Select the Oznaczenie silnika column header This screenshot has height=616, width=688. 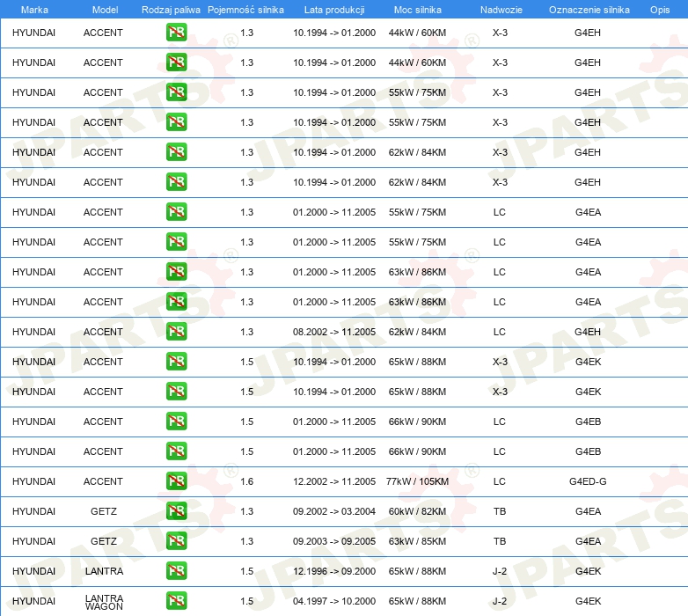coord(589,10)
